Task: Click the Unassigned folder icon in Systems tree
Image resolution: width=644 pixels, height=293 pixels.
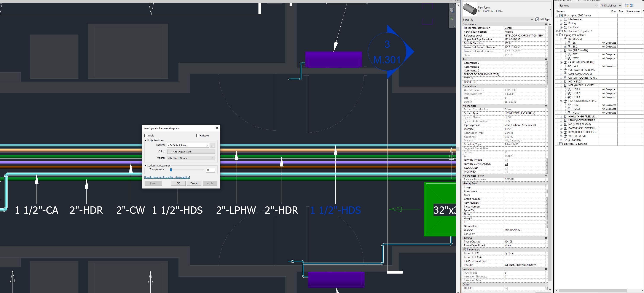Action: 561,16
